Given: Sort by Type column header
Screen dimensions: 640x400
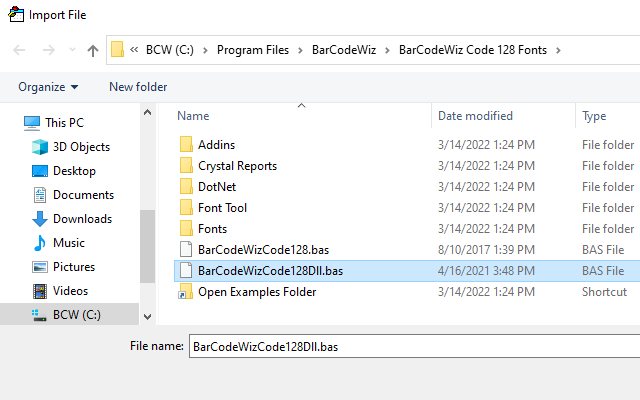Looking at the screenshot, I should (594, 116).
